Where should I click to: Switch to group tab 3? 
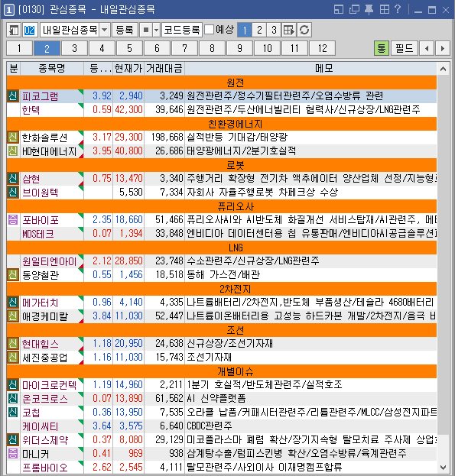tap(74, 48)
